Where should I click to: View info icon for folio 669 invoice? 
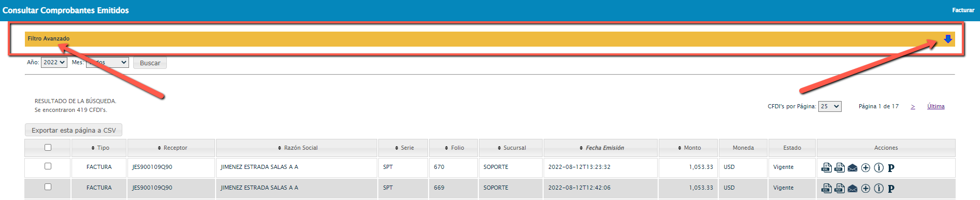(x=878, y=188)
